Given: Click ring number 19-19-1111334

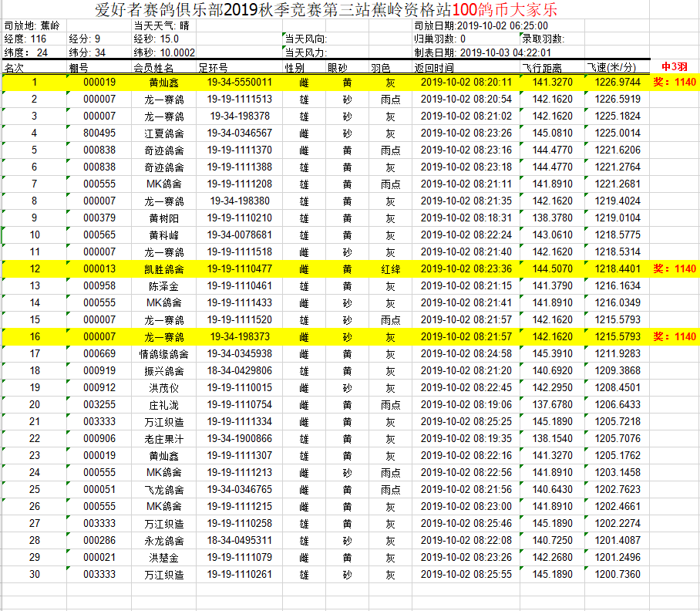Looking at the screenshot, I should pyautogui.click(x=240, y=422).
